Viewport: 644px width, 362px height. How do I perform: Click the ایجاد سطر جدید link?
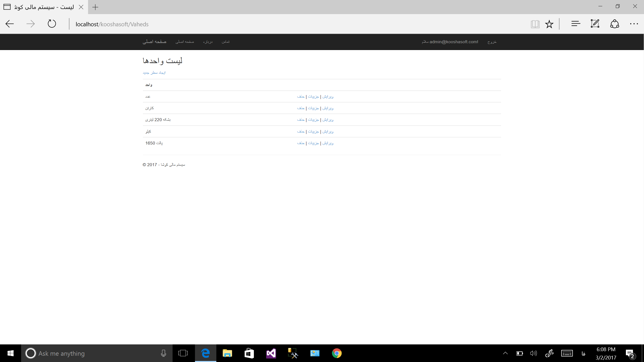(x=154, y=73)
